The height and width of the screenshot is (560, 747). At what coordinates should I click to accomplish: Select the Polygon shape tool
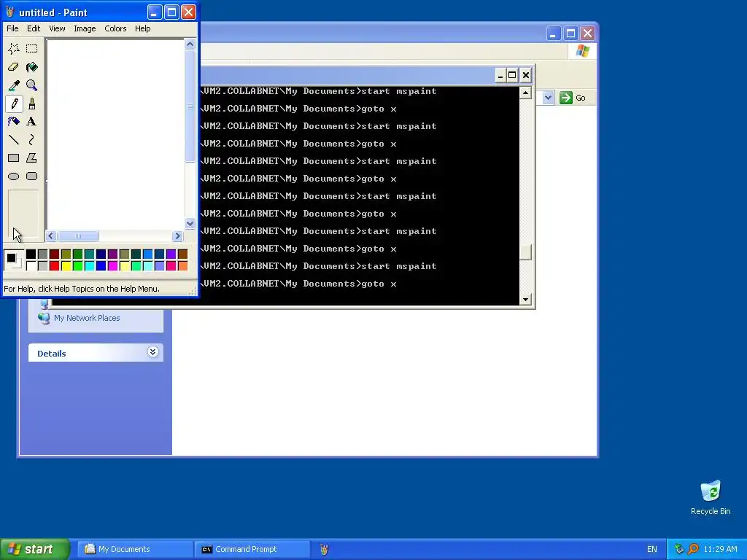32,158
